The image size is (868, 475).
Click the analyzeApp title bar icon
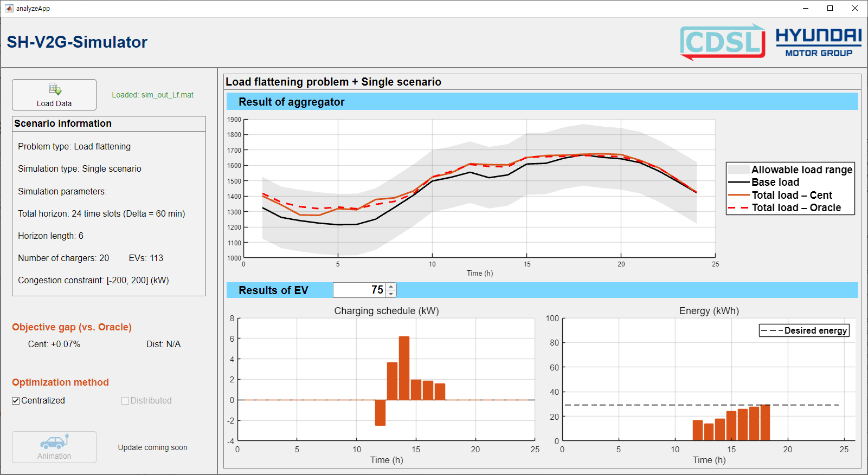[9, 8]
